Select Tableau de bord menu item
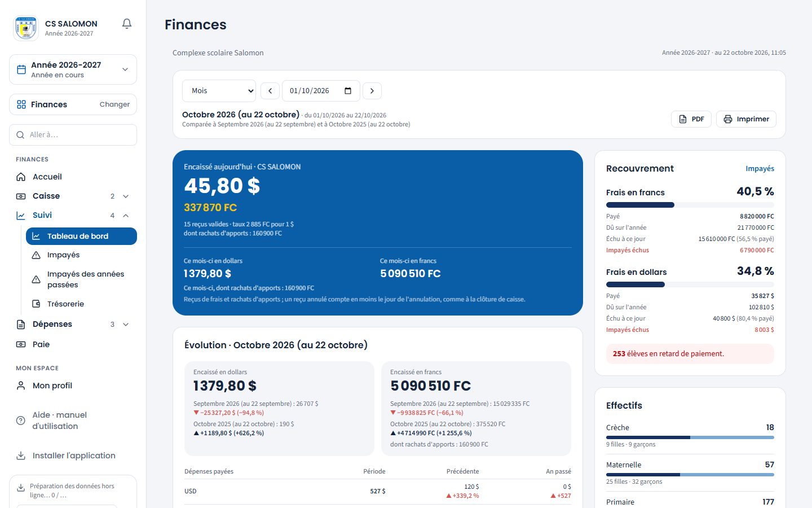 click(x=81, y=236)
